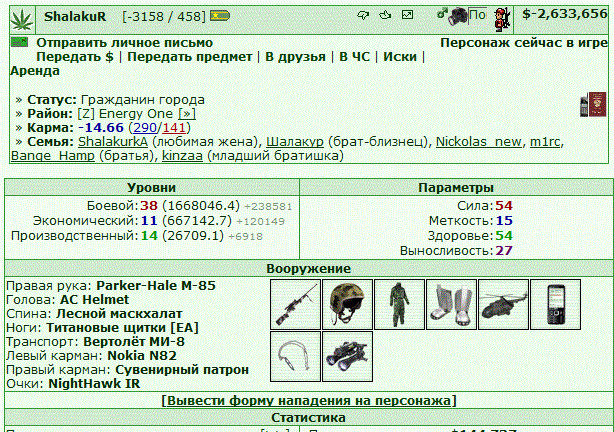This screenshot has height=432, width=614.
Task: Click the Меткость value 15
Action: point(504,221)
